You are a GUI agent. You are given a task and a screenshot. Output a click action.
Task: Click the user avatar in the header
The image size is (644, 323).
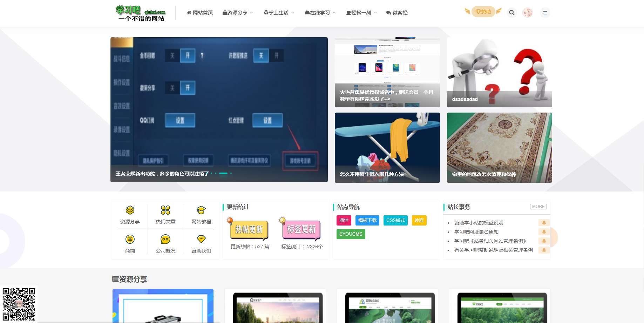pyautogui.click(x=527, y=12)
